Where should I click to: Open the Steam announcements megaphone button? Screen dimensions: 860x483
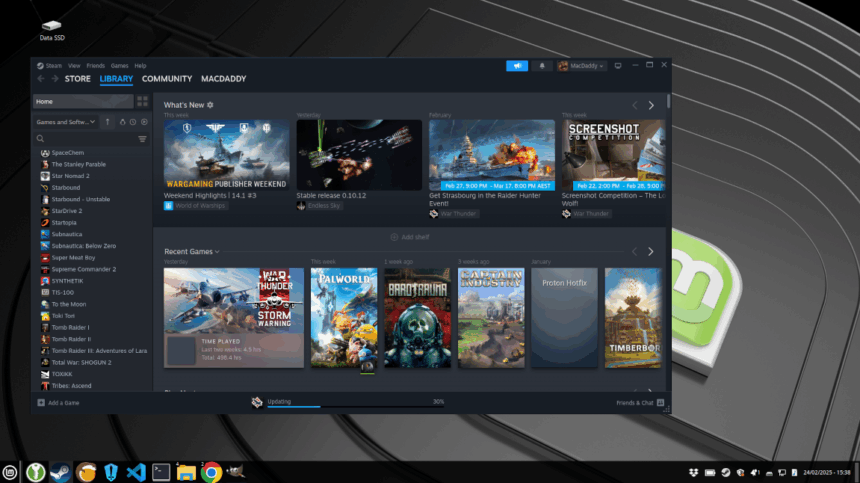[517, 66]
